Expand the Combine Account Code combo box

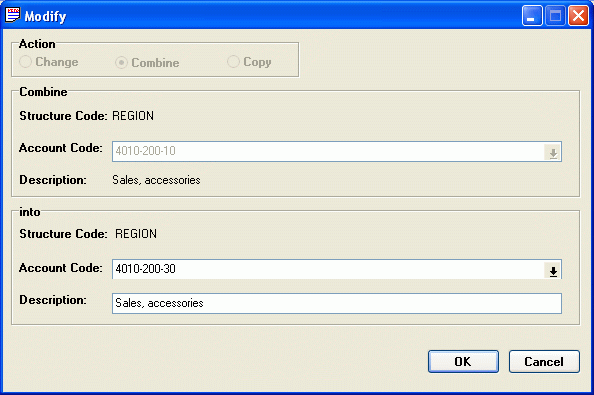553,153
